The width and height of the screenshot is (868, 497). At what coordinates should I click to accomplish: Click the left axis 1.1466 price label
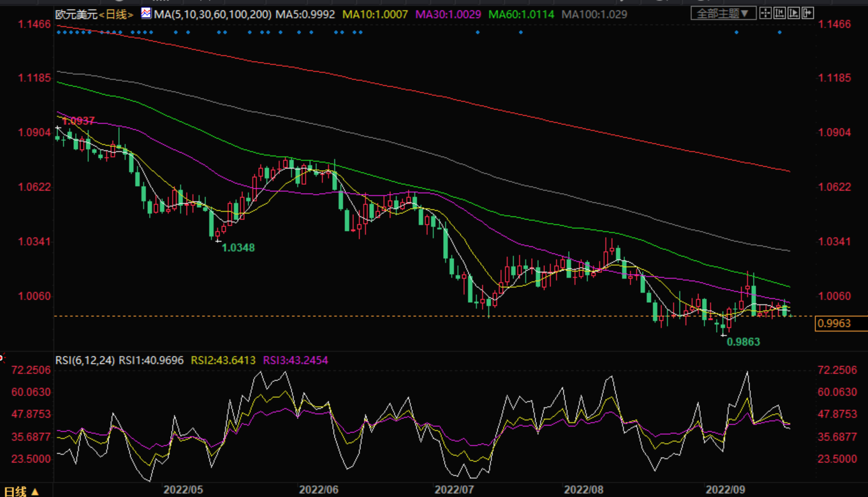click(34, 24)
